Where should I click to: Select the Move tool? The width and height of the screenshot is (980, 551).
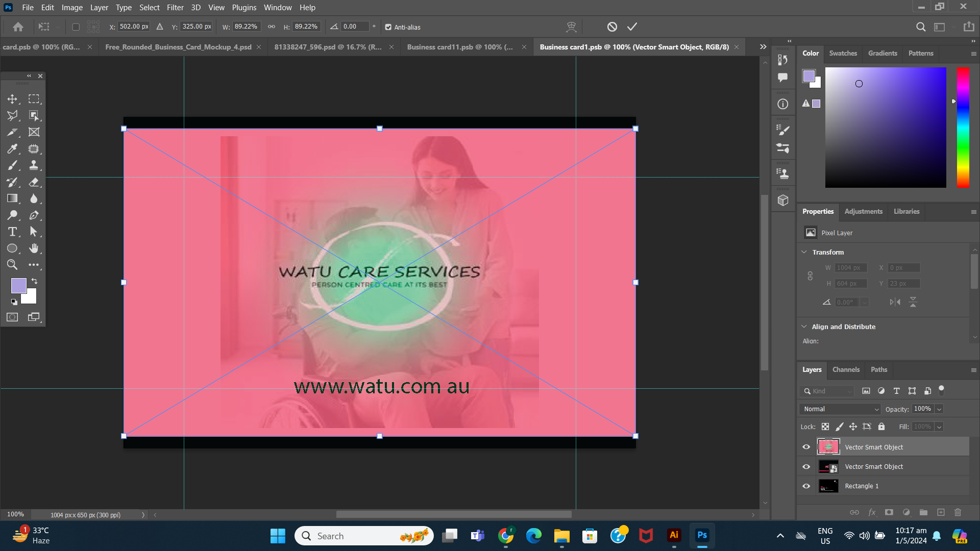(x=13, y=99)
